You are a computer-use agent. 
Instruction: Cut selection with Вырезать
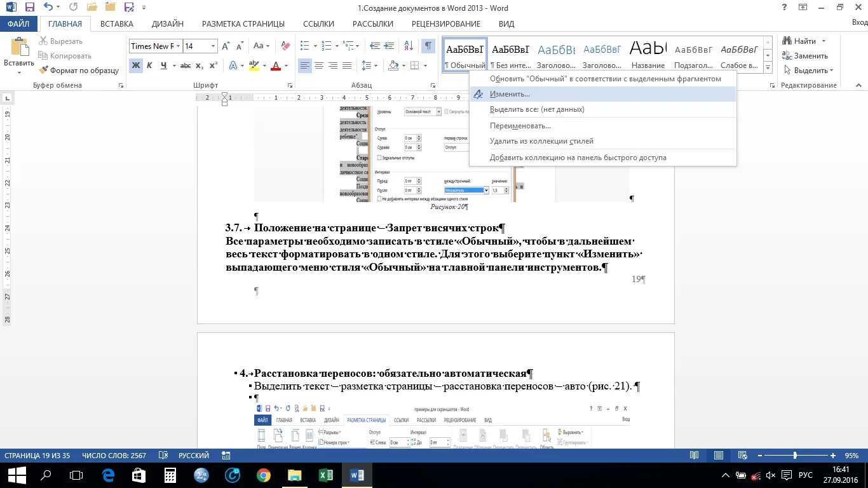[x=61, y=41]
